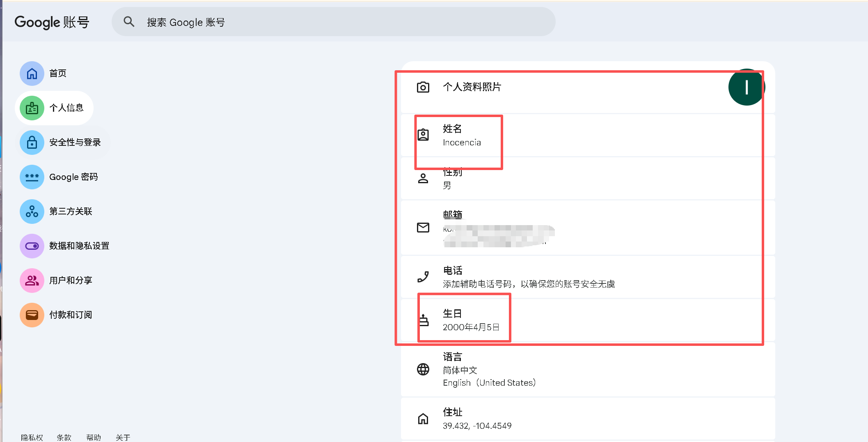Click the 用户和分享 people icon
The width and height of the screenshot is (868, 442).
[x=32, y=281]
